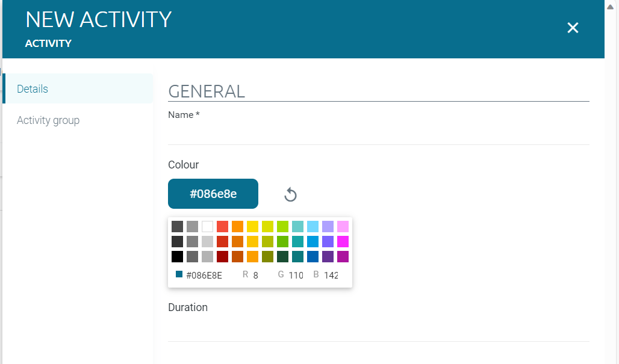Click the Duration input field

point(379,329)
